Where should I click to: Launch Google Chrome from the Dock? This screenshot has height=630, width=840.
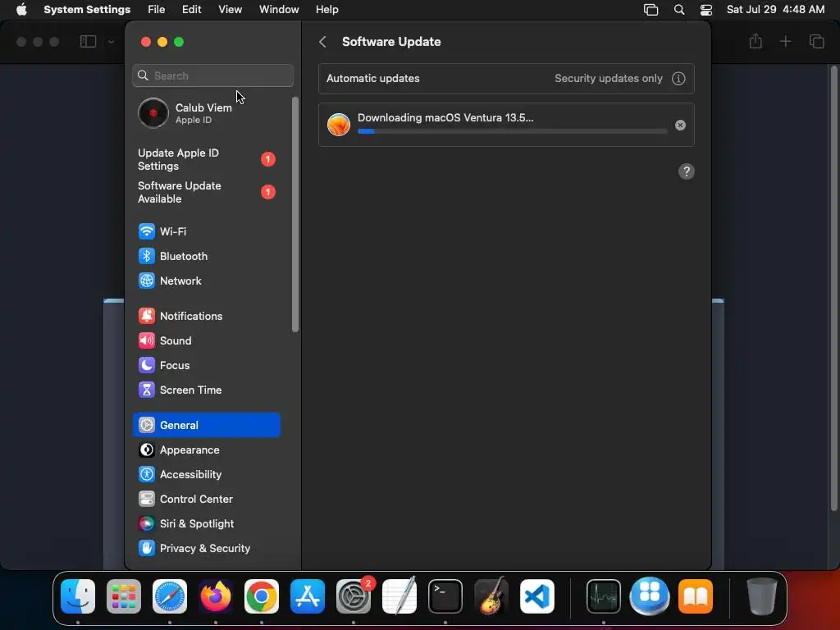[262, 596]
